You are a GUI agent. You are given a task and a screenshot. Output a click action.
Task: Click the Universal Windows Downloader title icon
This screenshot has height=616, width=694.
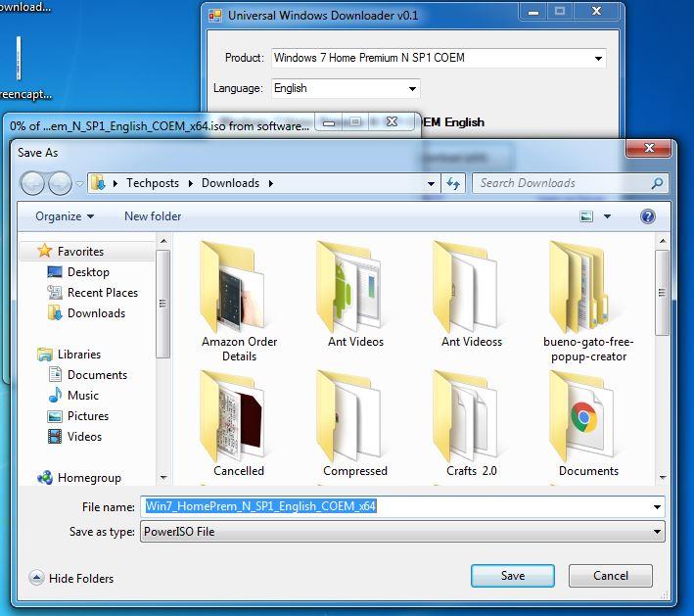point(215,16)
